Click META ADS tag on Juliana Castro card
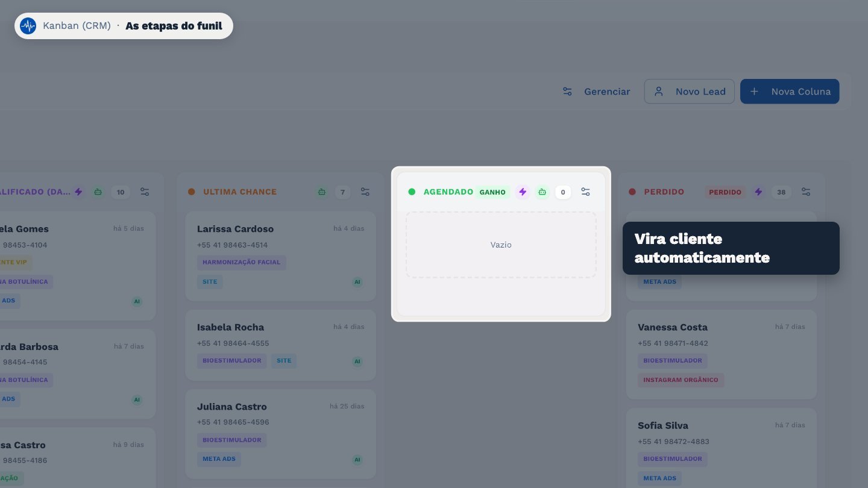Image resolution: width=868 pixels, height=488 pixels. click(219, 460)
